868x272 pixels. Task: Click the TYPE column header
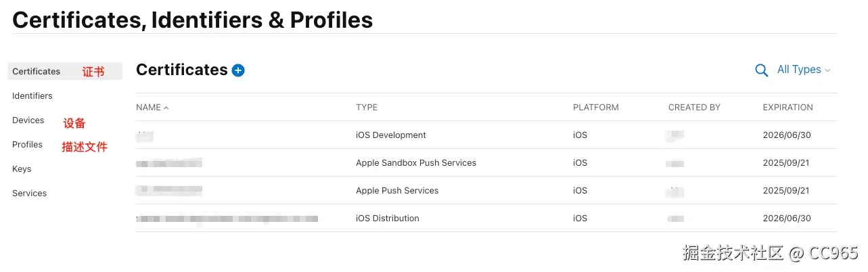point(367,108)
